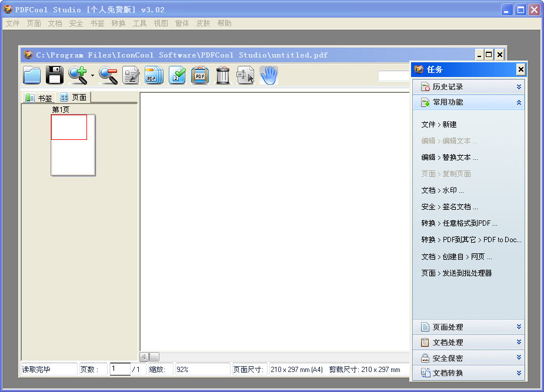Switch to the 页面 pages tab
Image resolution: width=544 pixels, height=392 pixels.
[73, 98]
